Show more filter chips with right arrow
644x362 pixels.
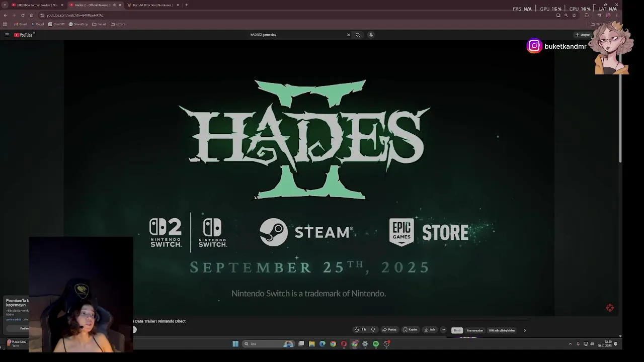[x=525, y=330]
